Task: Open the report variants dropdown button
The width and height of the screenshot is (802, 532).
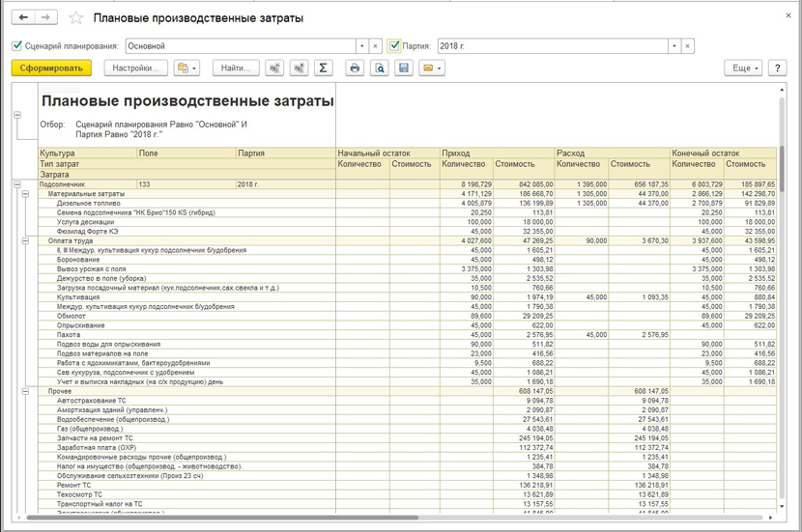Action: [187, 69]
